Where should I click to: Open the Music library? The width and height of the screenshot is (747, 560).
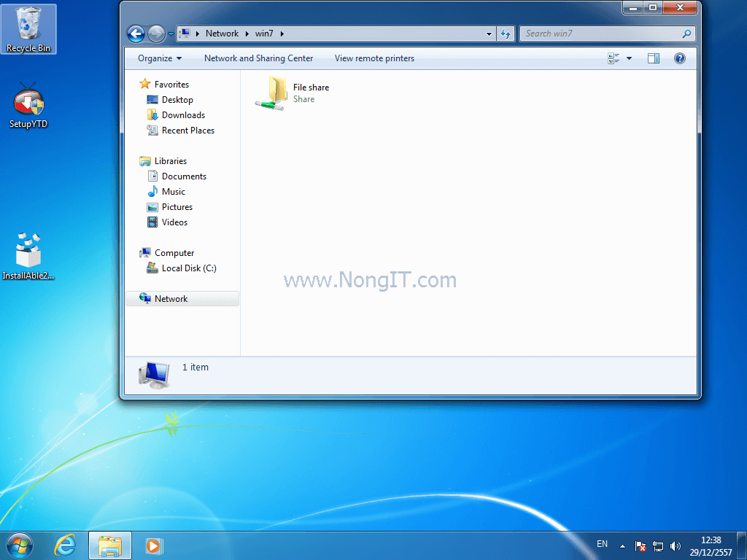click(174, 192)
